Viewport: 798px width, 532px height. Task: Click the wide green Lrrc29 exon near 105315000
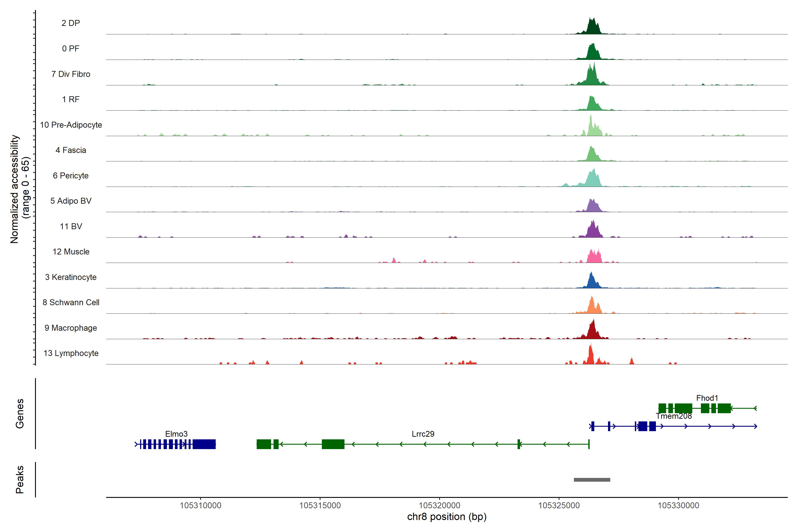[333, 444]
